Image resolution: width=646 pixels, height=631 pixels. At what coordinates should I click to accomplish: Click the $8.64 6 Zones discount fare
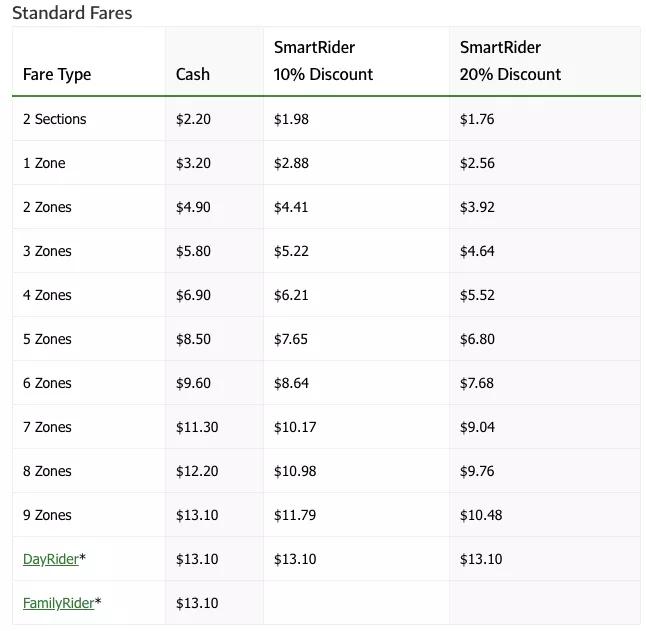[291, 383]
